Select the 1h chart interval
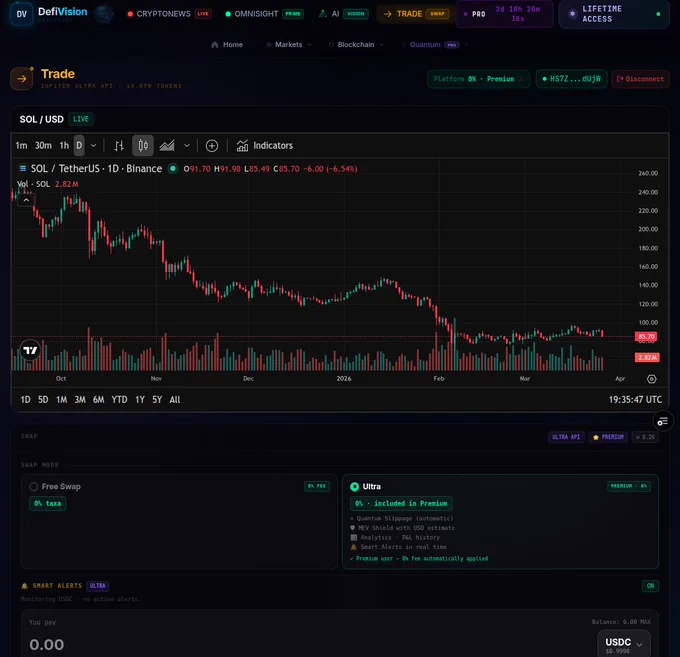The image size is (680, 657). click(64, 146)
